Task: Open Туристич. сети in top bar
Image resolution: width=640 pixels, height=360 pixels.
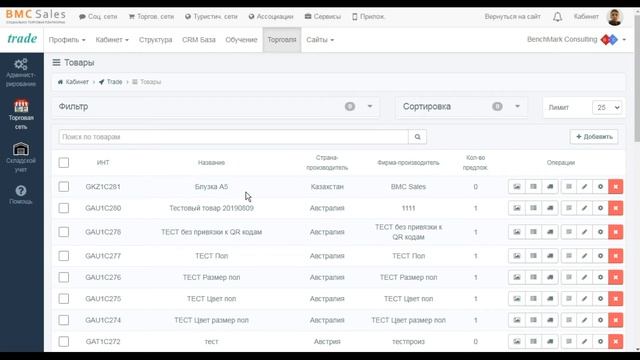Action: [x=211, y=17]
